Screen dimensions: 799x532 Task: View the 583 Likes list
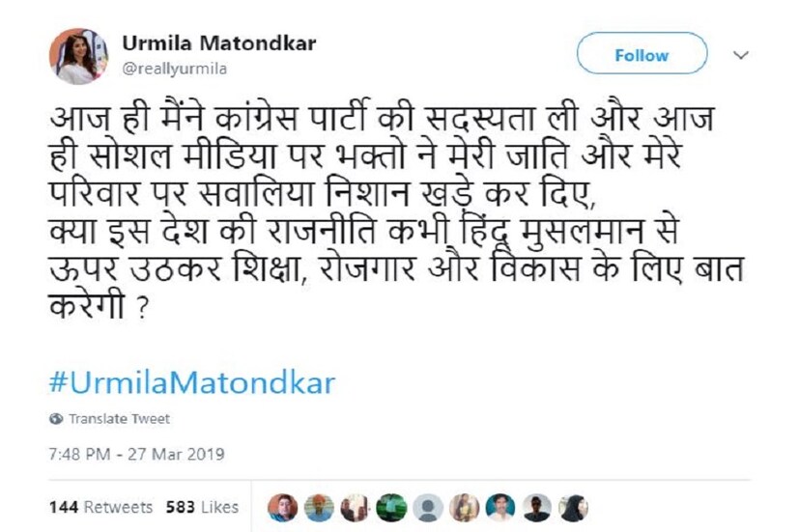click(x=201, y=507)
